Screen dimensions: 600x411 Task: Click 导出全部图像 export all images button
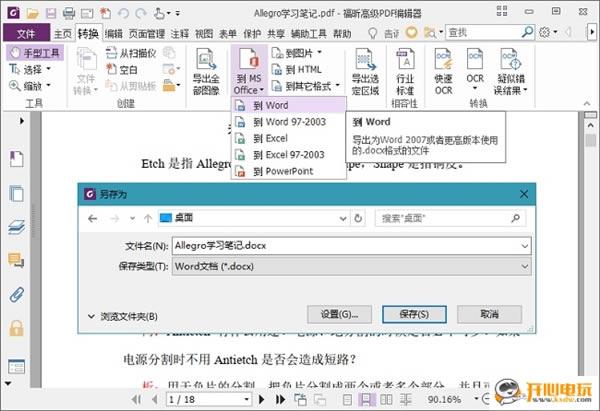[x=206, y=72]
